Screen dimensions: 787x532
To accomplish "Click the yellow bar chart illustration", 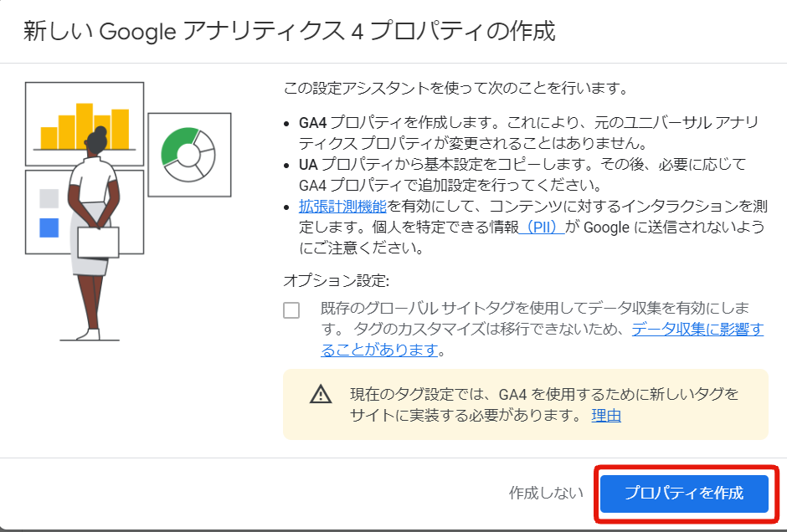I will coord(85,126).
